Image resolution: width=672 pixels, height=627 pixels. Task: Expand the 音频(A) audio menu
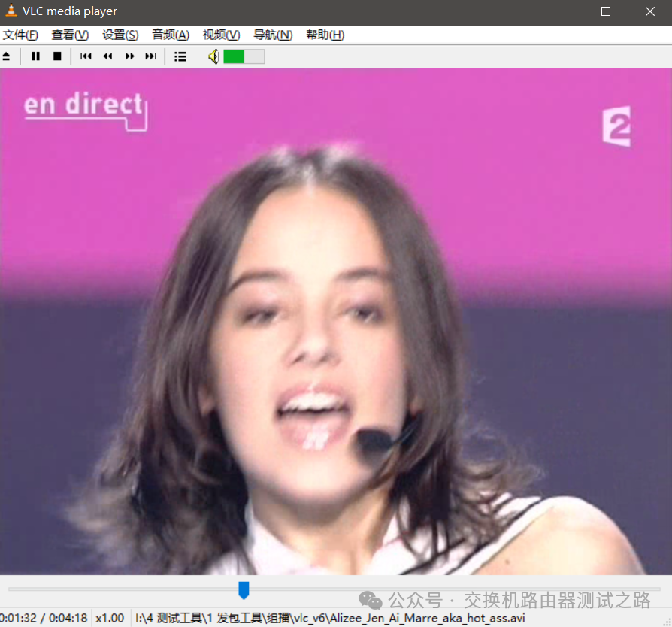point(171,35)
